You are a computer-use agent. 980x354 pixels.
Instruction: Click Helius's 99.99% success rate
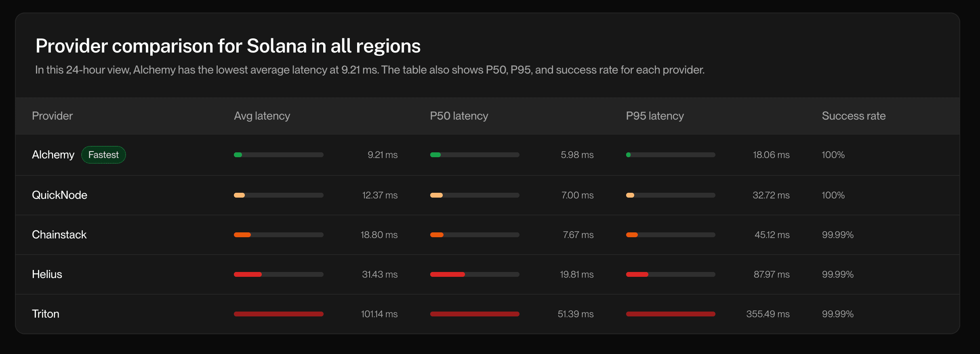[x=838, y=274]
